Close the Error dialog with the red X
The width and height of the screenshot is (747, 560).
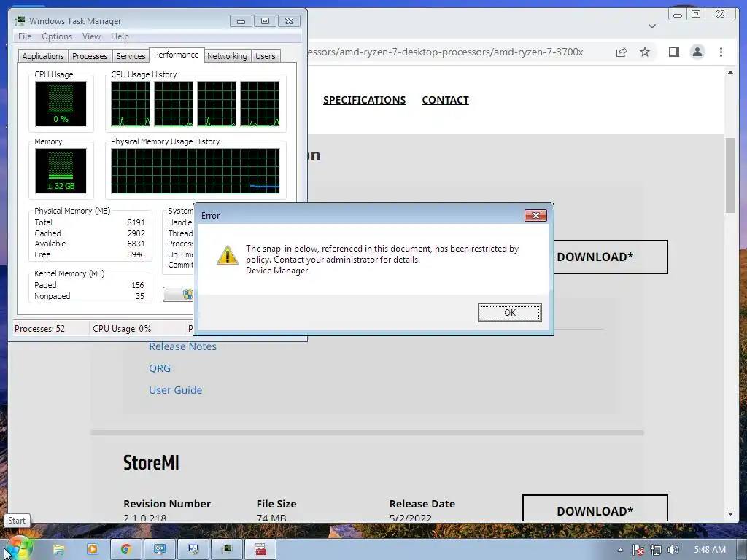click(x=535, y=216)
